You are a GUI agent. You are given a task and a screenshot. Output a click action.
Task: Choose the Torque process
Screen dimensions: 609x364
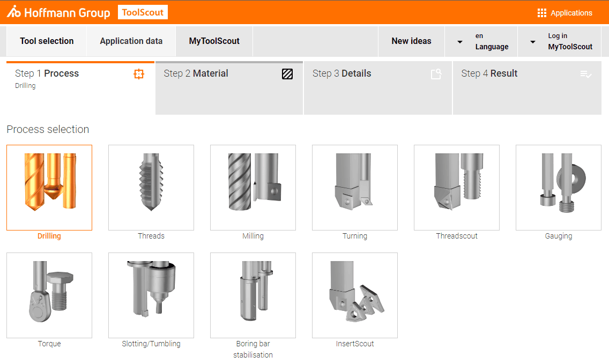(49, 295)
